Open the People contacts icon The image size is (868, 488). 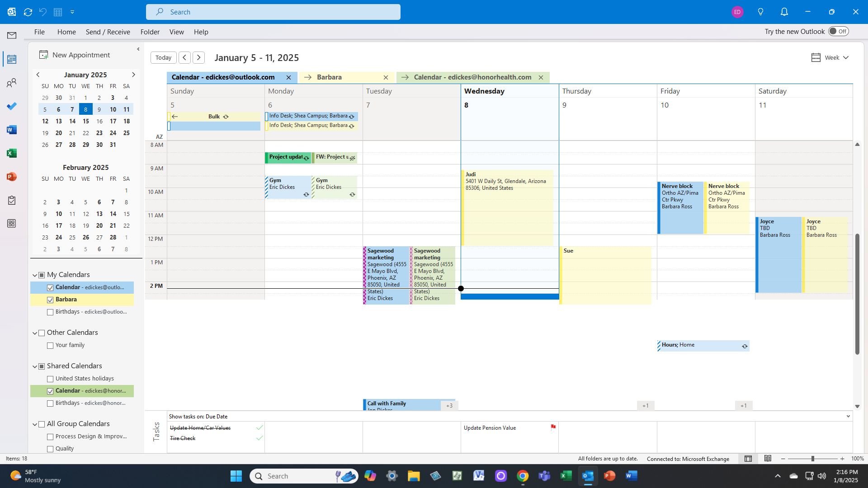[12, 83]
